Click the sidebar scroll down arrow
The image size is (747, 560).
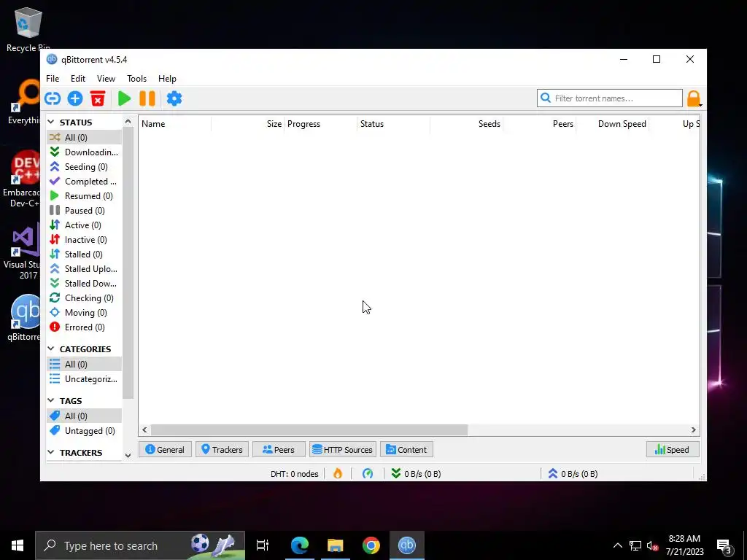click(x=128, y=455)
